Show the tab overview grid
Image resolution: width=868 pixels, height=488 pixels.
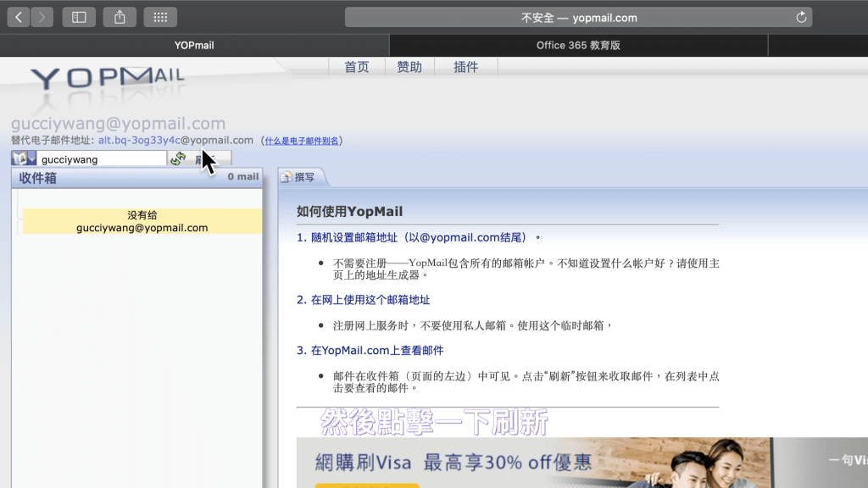pos(160,17)
